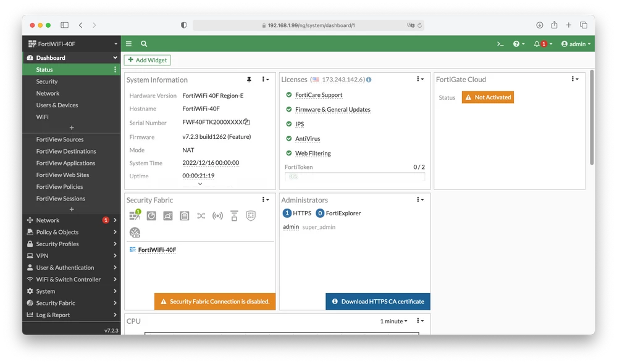Click Security Fabric Connection disabled banner

point(215,302)
